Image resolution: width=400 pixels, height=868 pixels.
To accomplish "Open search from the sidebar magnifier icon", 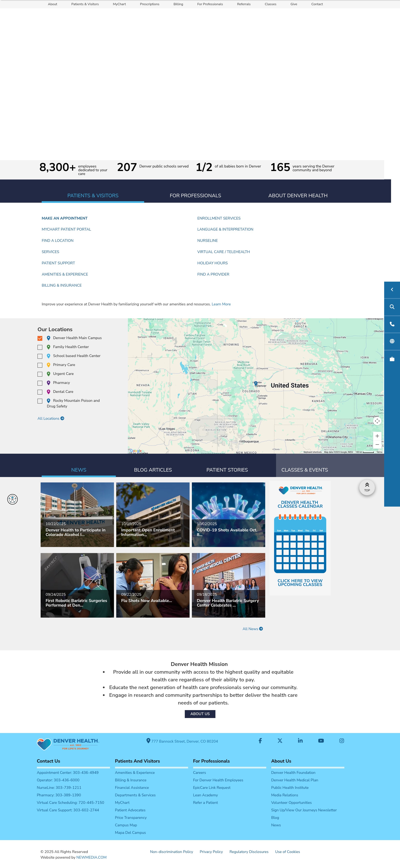I will [x=392, y=307].
